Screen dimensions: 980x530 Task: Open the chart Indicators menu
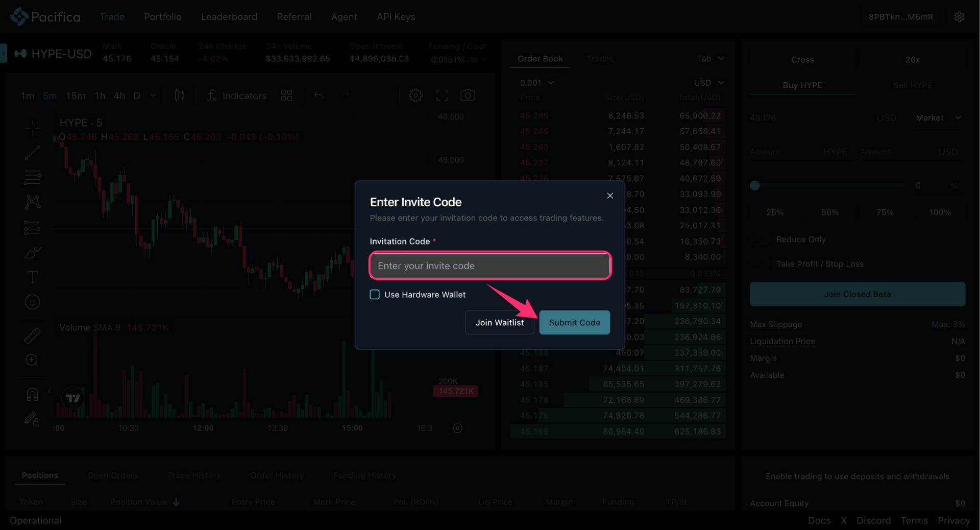pyautogui.click(x=236, y=95)
